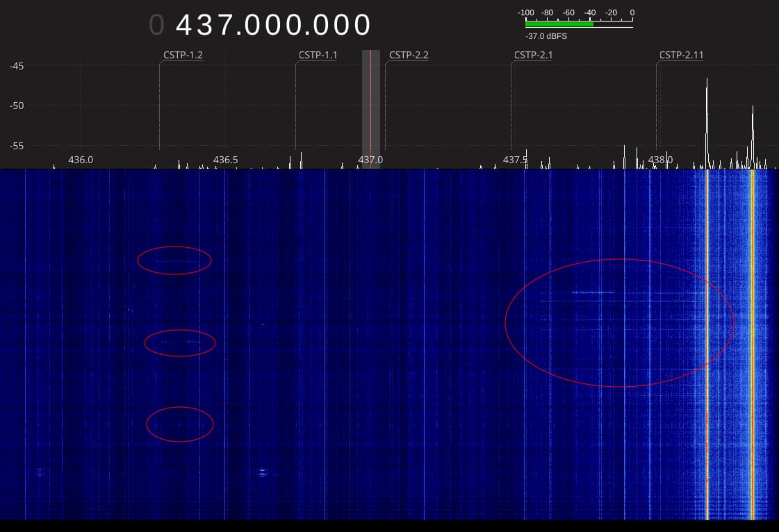Click the green signal strength meter bar
The width and height of the screenshot is (779, 532).
click(559, 24)
